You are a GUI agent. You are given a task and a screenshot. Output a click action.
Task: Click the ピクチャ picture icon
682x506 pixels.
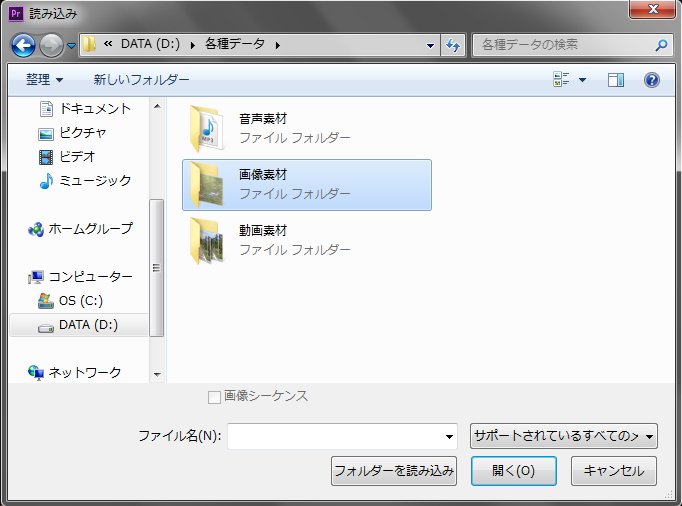click(x=46, y=134)
